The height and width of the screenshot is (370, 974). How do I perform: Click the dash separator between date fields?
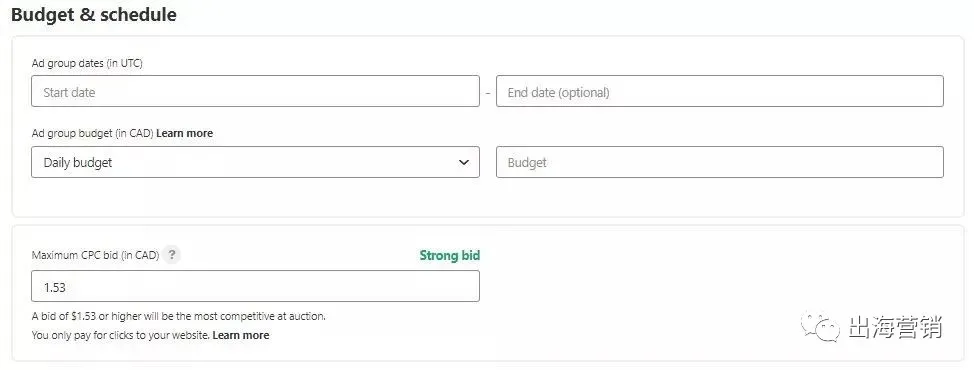pyautogui.click(x=488, y=92)
